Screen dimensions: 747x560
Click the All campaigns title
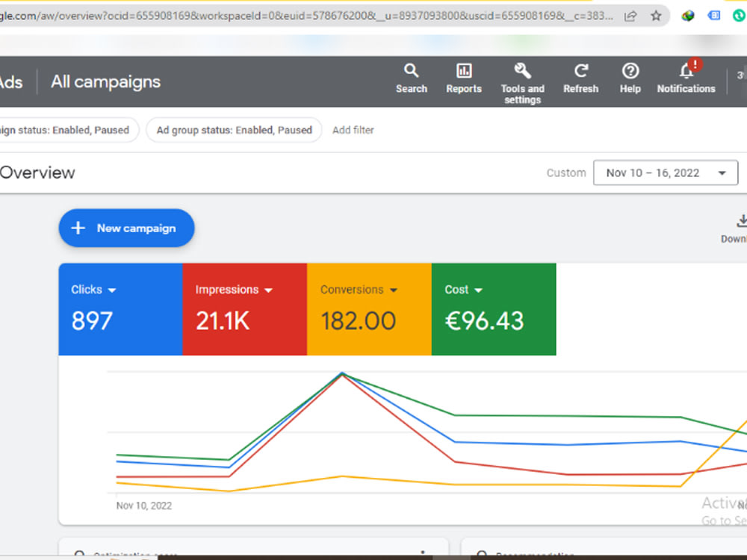tap(106, 82)
